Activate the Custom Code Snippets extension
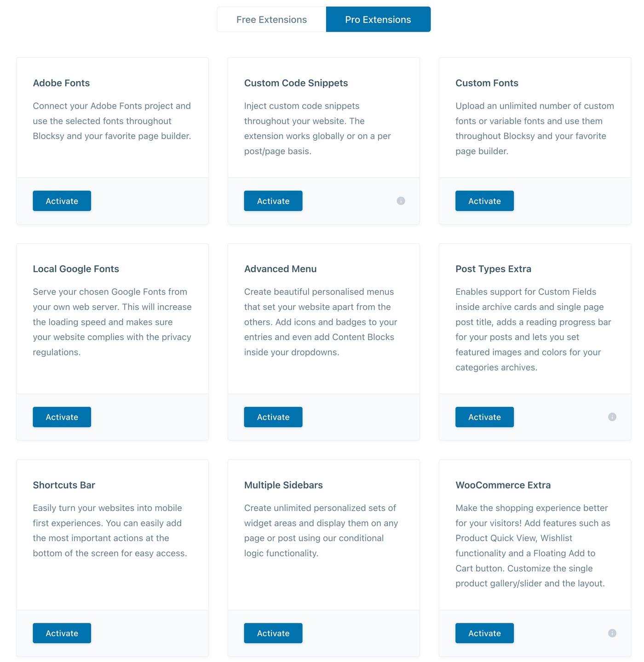 point(273,201)
